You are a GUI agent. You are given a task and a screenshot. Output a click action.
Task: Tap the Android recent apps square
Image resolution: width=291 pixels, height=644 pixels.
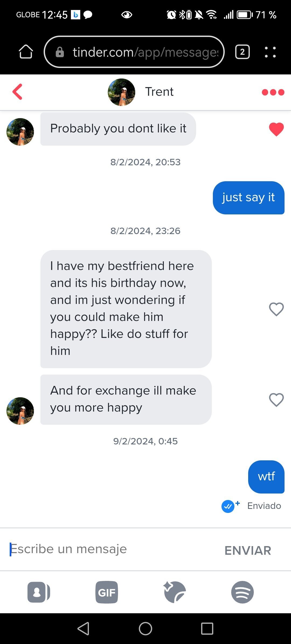(207, 628)
